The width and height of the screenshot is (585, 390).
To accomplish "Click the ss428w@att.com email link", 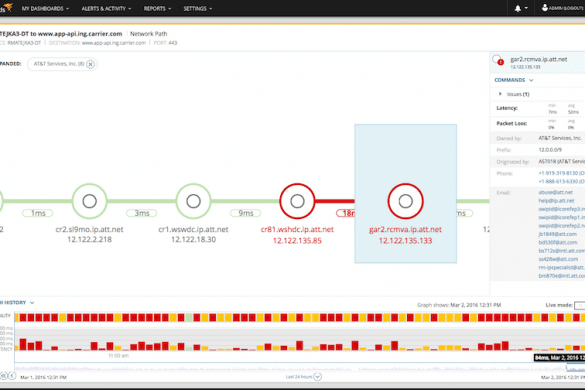I will (558, 259).
